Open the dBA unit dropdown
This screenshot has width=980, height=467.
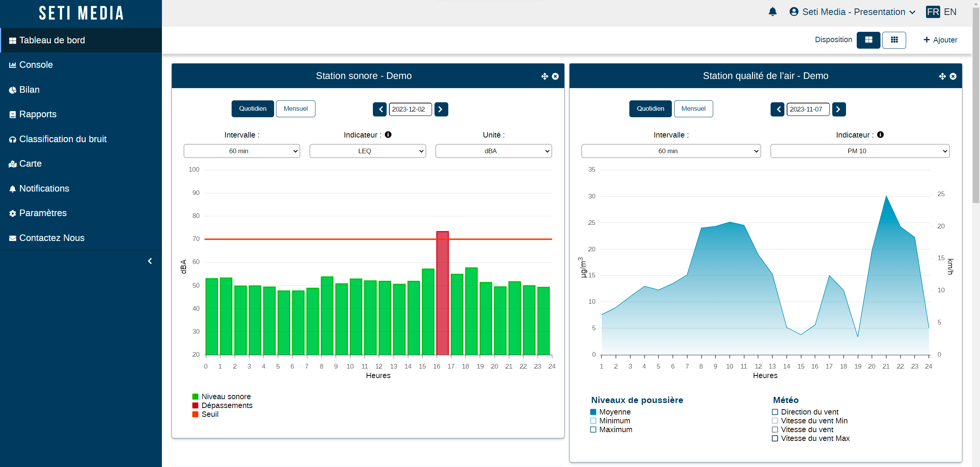[493, 151]
